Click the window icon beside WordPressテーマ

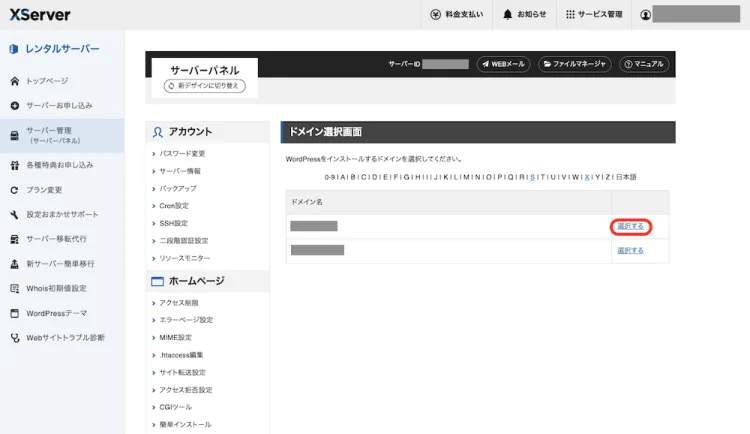(x=14, y=313)
